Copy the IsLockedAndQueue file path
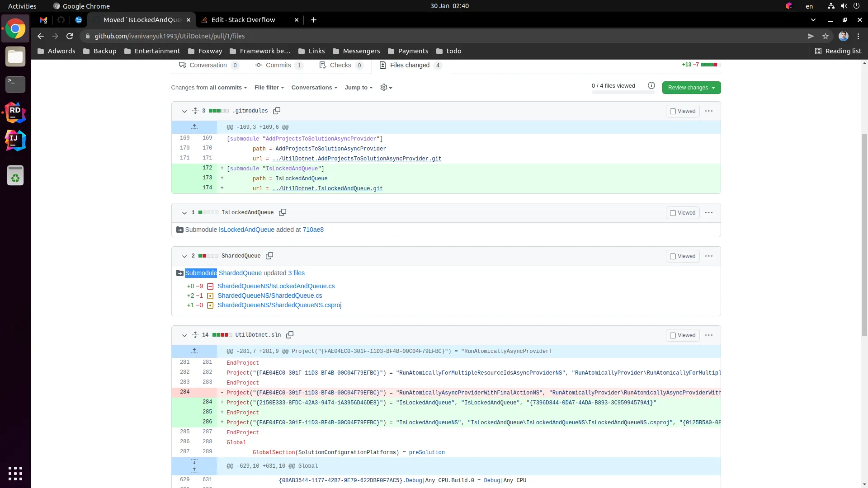The image size is (868, 488). pyautogui.click(x=283, y=212)
